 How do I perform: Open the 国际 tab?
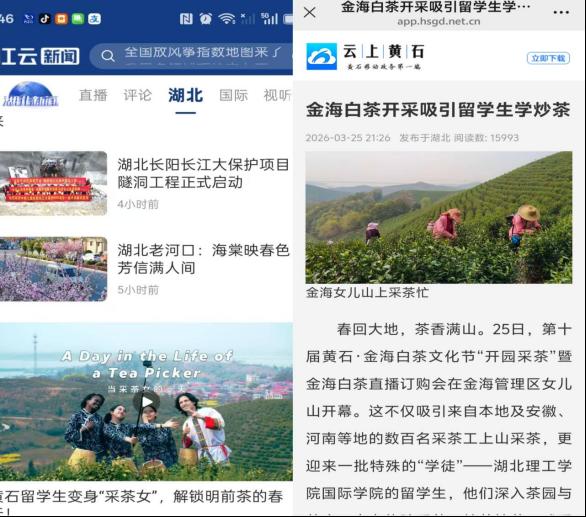234,95
